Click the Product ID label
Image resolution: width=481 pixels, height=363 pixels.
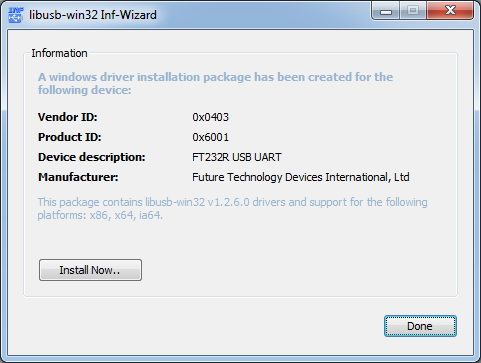pos(70,137)
